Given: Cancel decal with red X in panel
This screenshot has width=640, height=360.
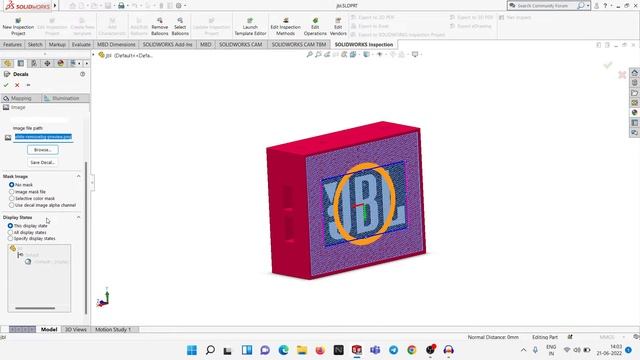Looking at the screenshot, I should pos(17,85).
